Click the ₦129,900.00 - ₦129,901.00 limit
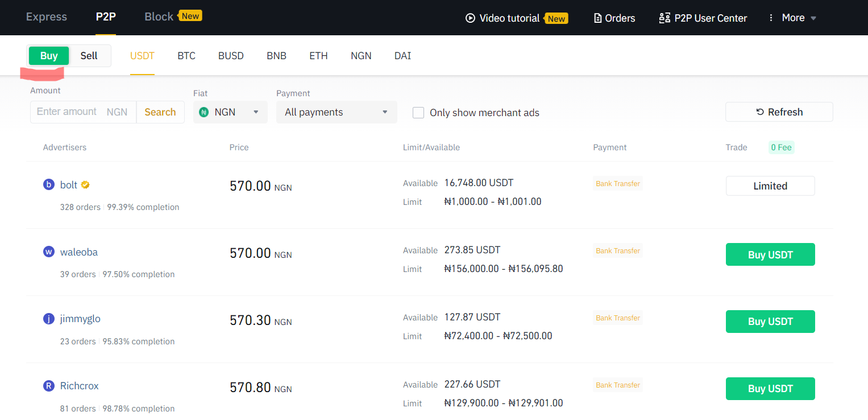The image size is (868, 420). click(x=504, y=403)
